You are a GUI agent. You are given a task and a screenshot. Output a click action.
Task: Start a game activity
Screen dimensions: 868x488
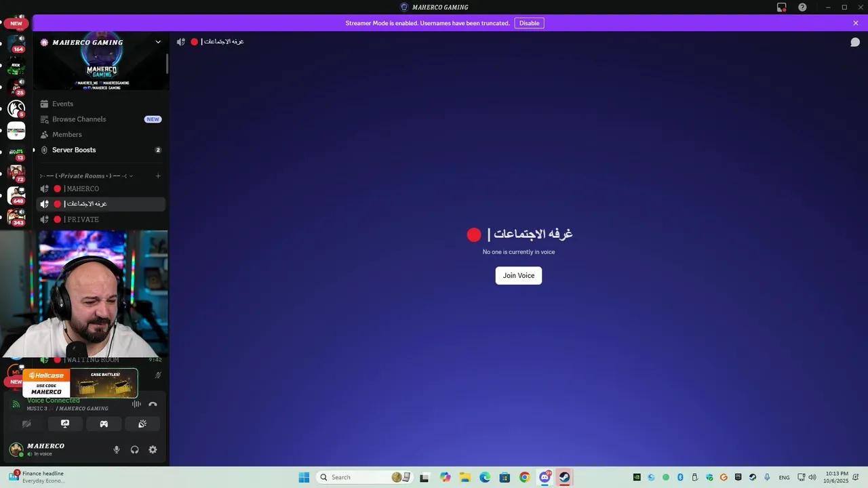click(104, 424)
